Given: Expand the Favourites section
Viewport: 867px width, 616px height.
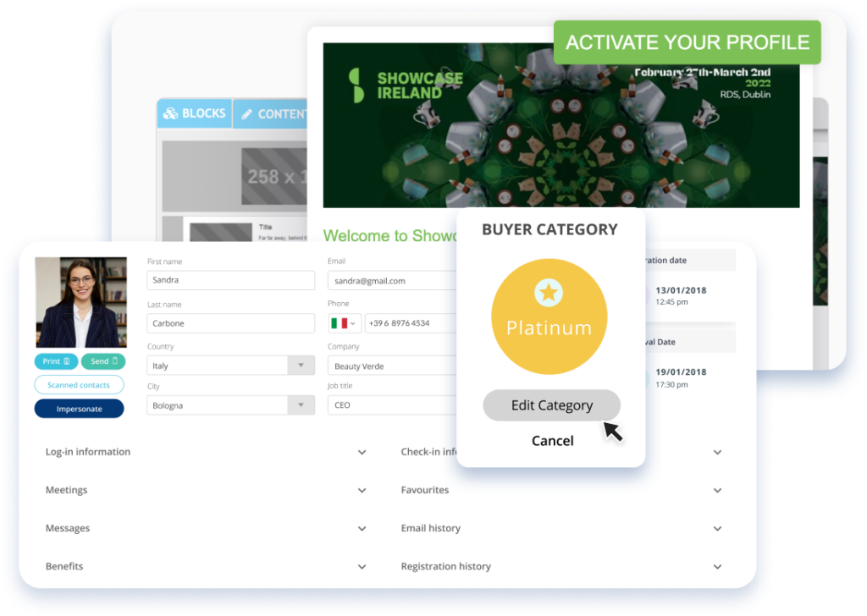Looking at the screenshot, I should 561,490.
